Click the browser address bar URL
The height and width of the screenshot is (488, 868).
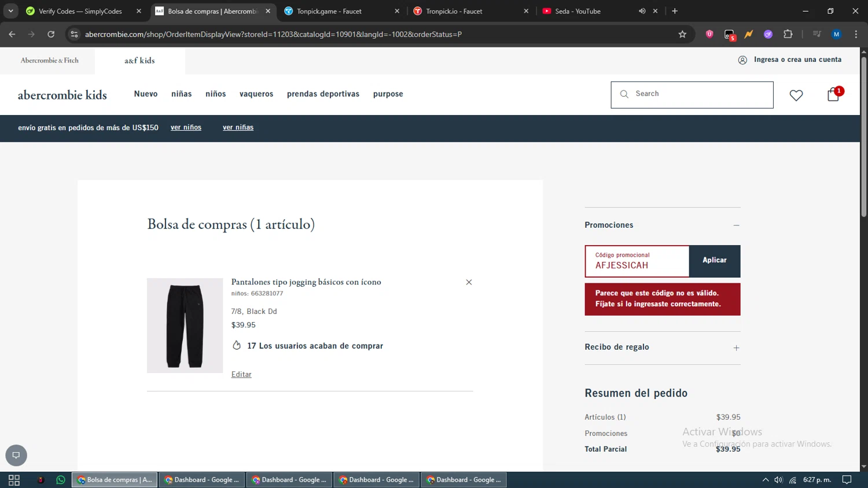coord(273,34)
